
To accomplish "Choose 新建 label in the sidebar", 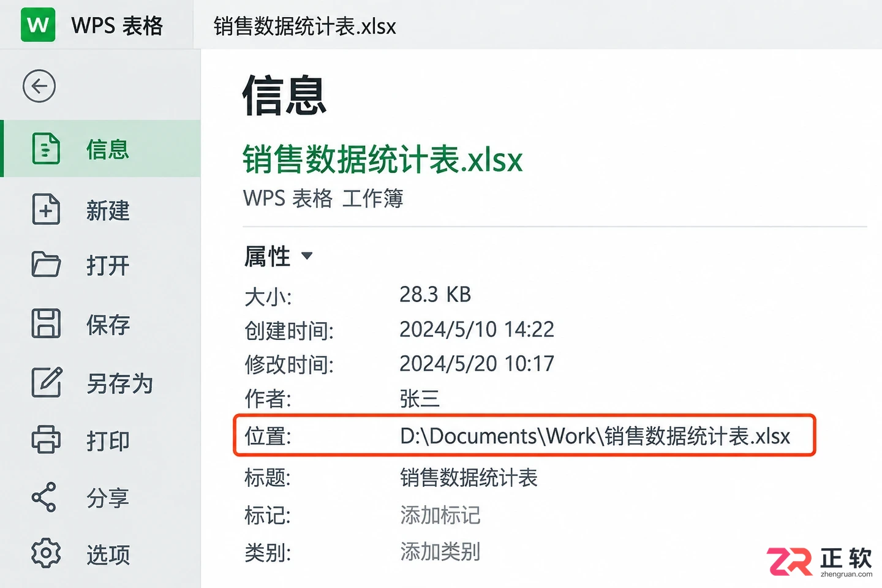I will pos(108,211).
